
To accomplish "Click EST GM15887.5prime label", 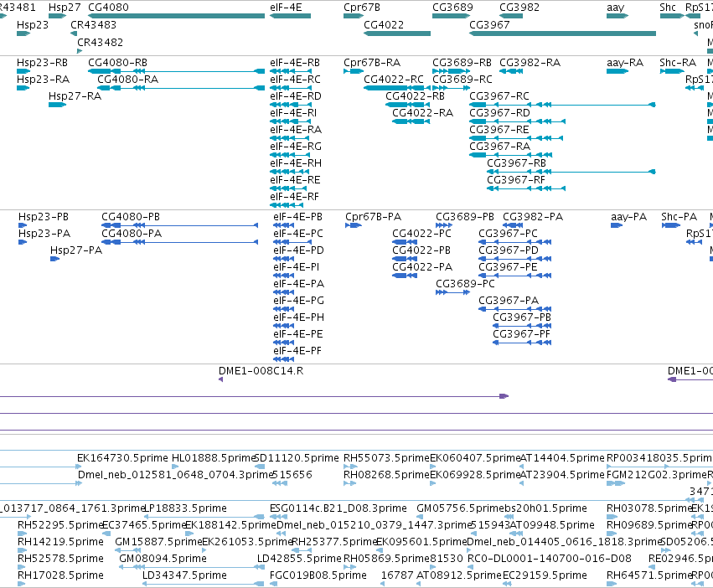I will 158,542.
